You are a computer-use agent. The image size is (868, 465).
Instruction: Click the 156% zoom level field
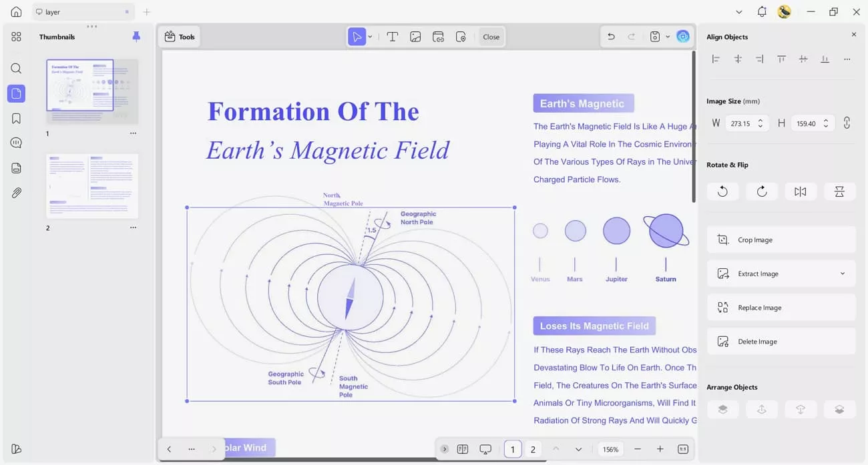pyautogui.click(x=610, y=449)
